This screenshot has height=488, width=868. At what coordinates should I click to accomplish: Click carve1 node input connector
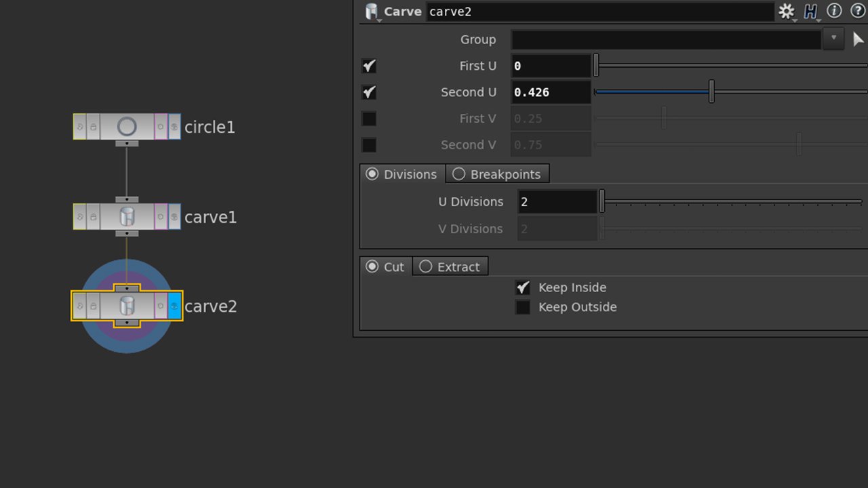(127, 200)
